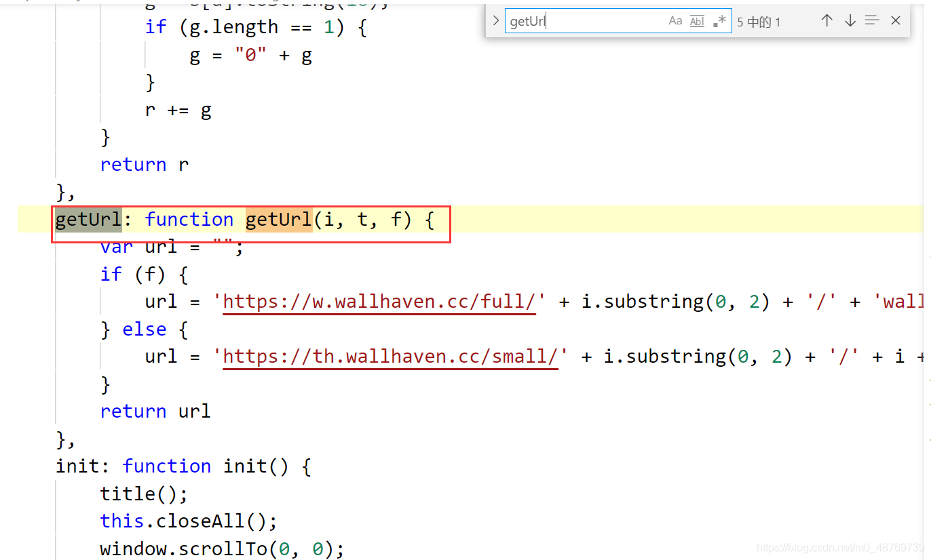The height and width of the screenshot is (560, 931).
Task: Click the 'init: function init() {' line
Action: 183,466
